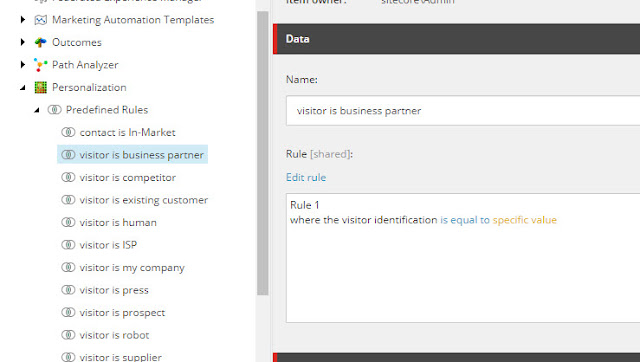This screenshot has height=362, width=640.
Task: Expand the Path Analyzer node
Action: [x=23, y=64]
